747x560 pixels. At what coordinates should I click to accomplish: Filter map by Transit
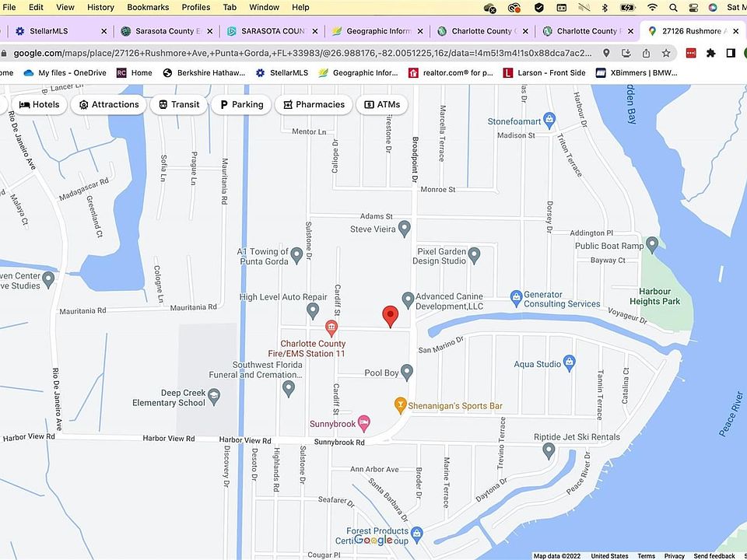(179, 105)
